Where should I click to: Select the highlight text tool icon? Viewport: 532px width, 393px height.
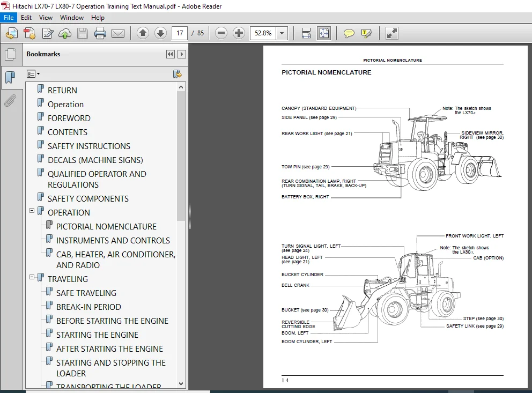tap(367, 33)
